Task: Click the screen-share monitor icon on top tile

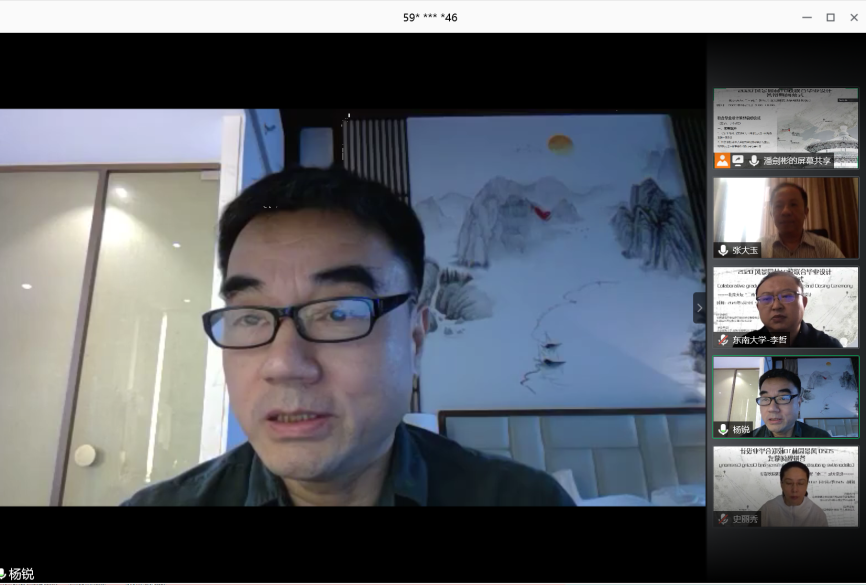Action: (x=738, y=160)
